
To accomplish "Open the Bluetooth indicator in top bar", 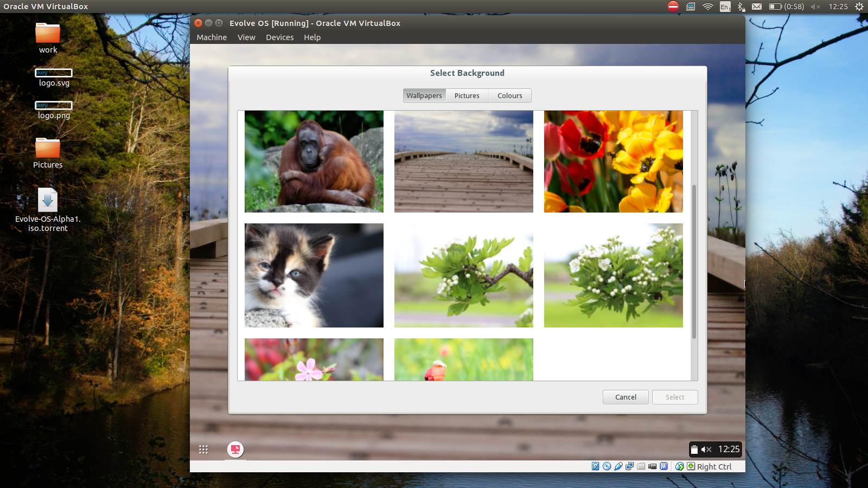I will click(x=741, y=7).
